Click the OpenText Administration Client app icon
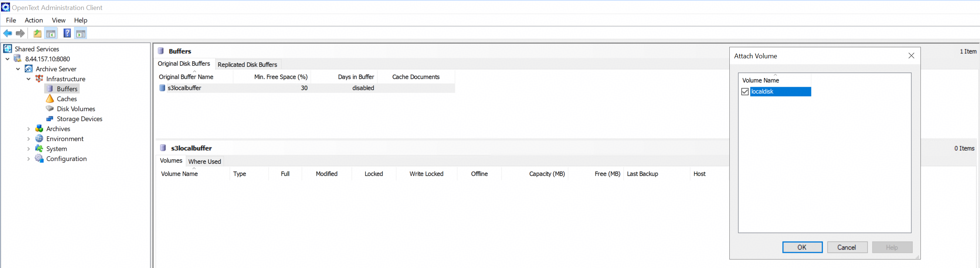 5,7
